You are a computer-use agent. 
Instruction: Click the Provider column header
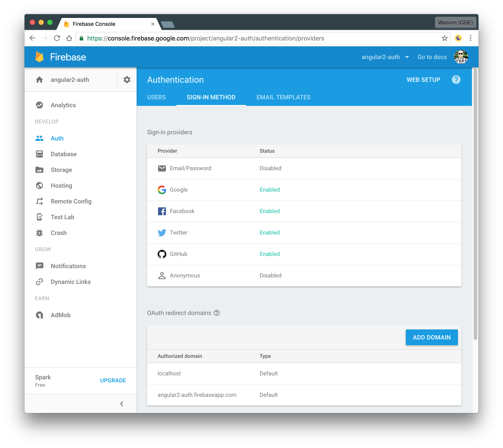coord(167,151)
